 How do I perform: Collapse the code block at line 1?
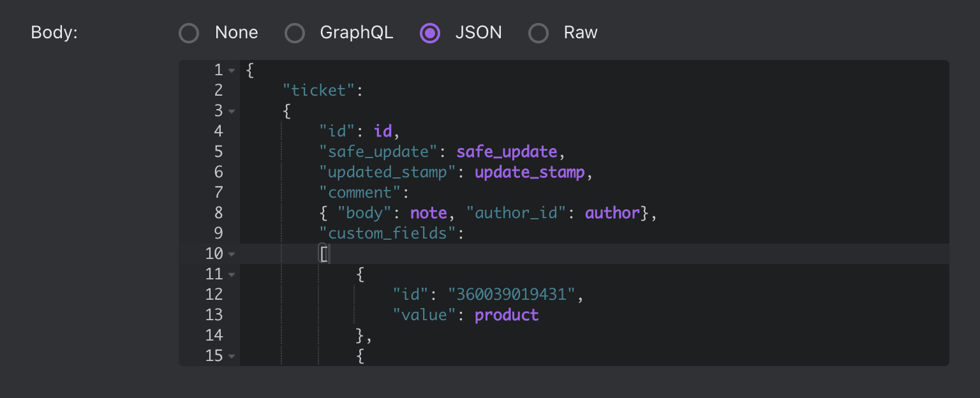coord(232,70)
